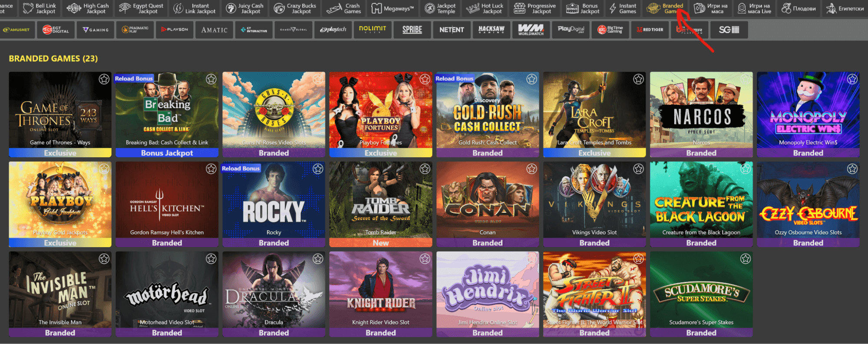Select the EGT Digital provider logo
The height and width of the screenshot is (344, 868).
56,30
